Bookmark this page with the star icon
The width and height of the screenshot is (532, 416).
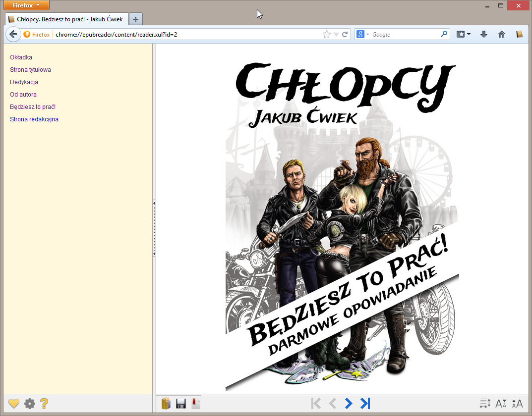click(326, 35)
